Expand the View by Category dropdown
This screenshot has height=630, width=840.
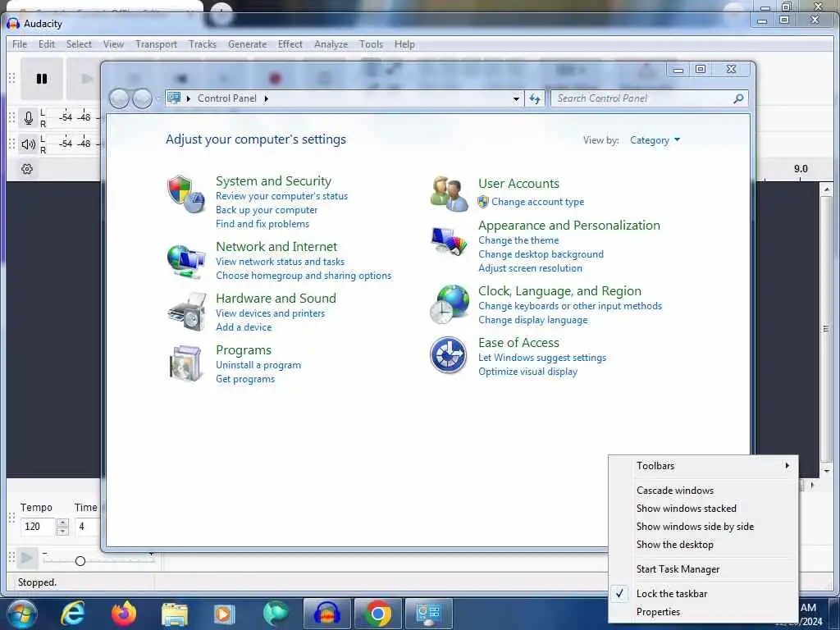click(x=655, y=140)
